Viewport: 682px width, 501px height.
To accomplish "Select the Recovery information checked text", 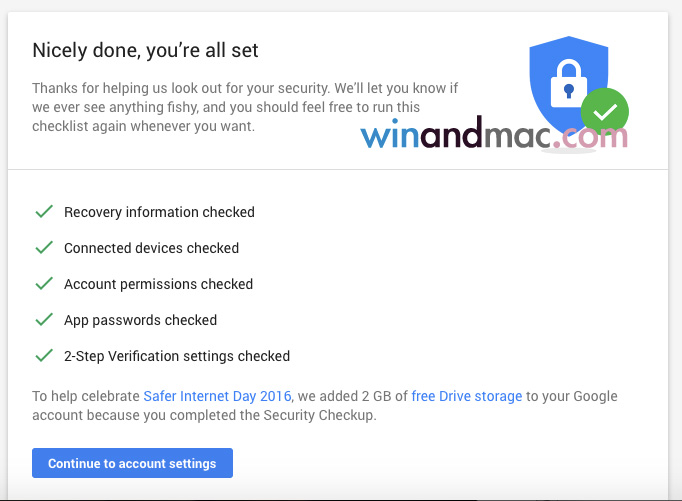I will [159, 212].
